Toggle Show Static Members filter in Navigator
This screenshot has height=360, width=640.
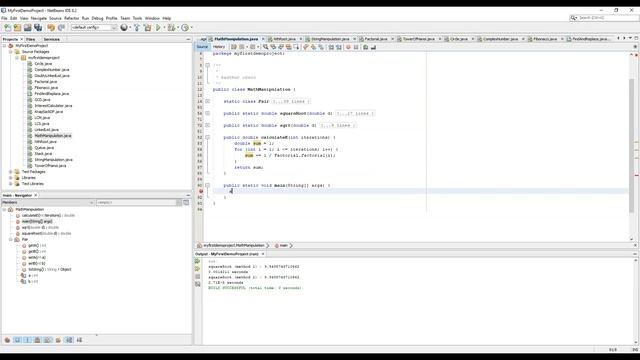point(27,340)
